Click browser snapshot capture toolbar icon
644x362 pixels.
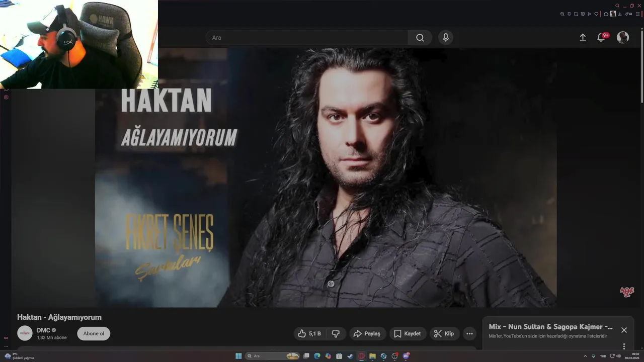pyautogui.click(x=576, y=14)
